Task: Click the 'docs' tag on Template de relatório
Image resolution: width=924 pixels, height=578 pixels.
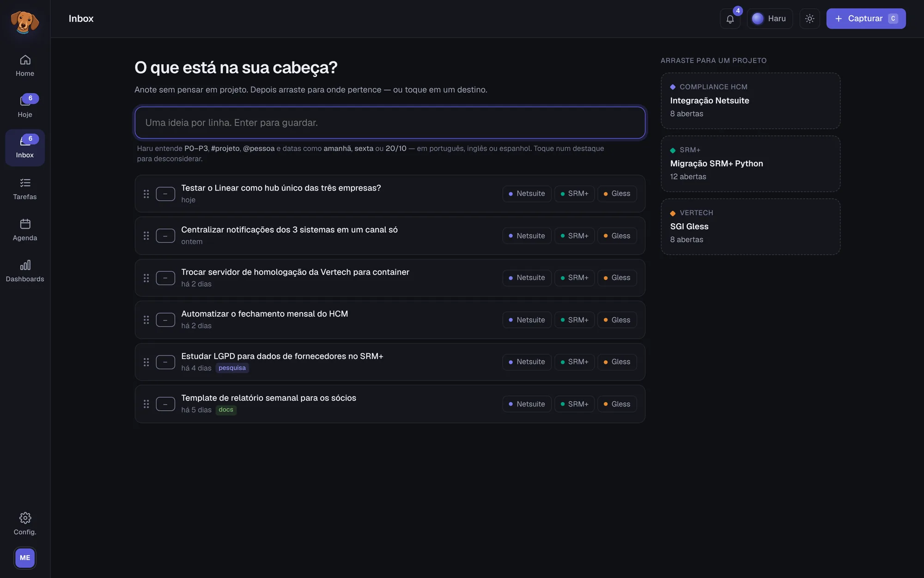Action: 226,410
